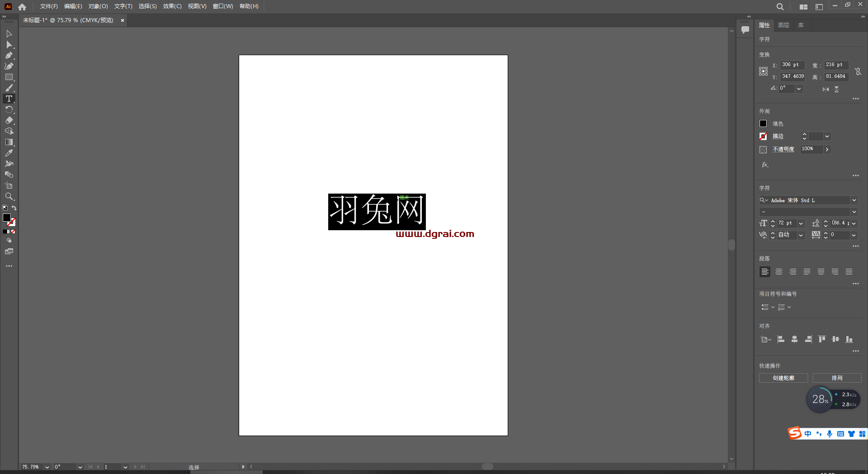Select the Rectangle tool
Viewport: 868px width, 474px height.
(9, 77)
